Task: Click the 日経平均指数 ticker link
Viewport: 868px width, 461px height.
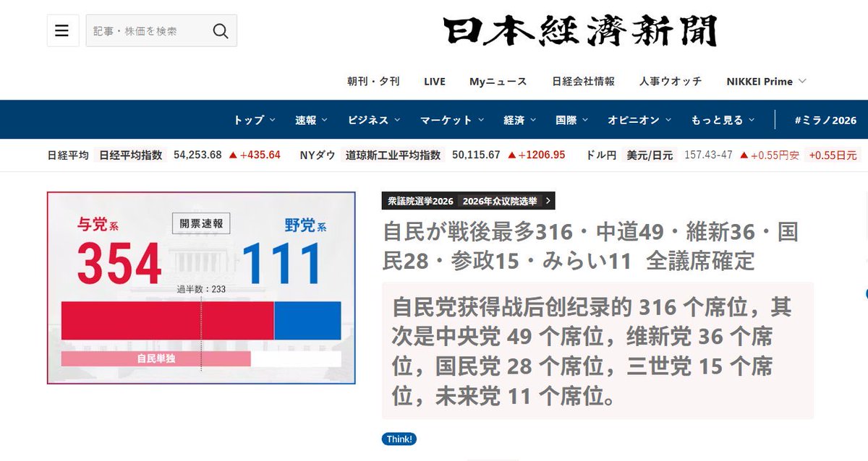Action: pos(132,154)
